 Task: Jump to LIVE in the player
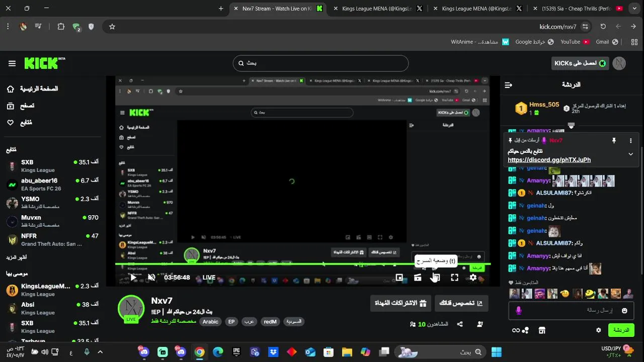click(209, 278)
